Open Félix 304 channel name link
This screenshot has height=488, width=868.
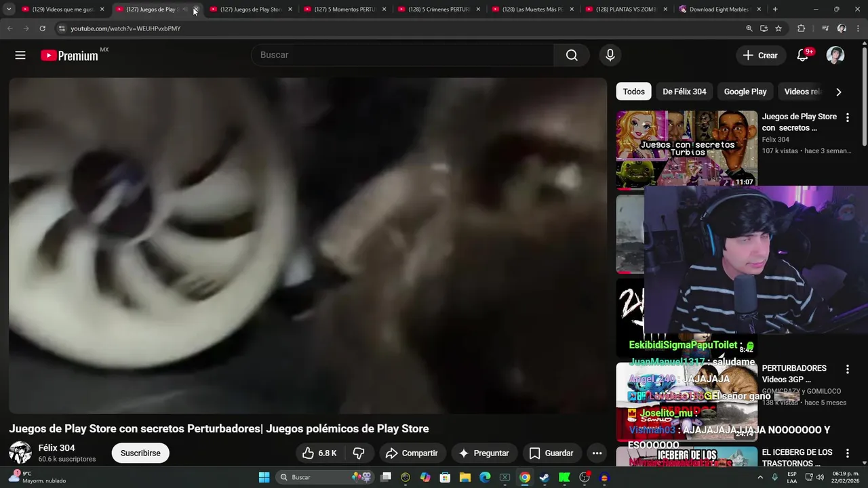(56, 448)
